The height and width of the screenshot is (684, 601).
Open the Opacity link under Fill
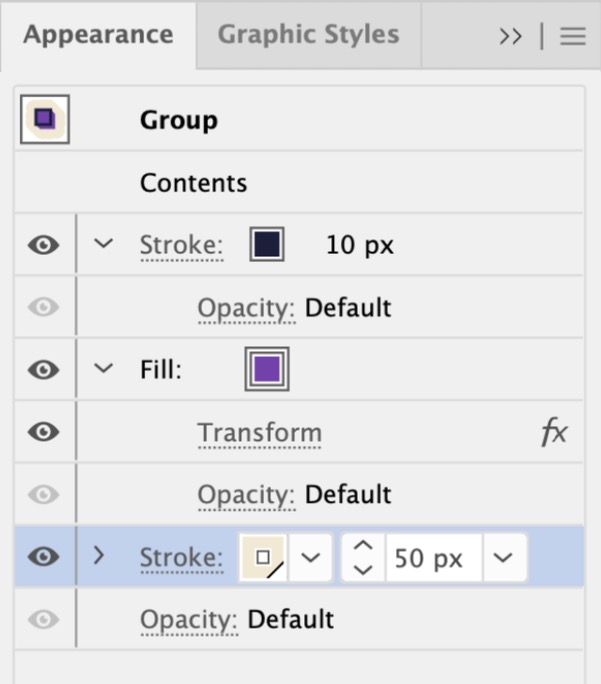pos(246,496)
